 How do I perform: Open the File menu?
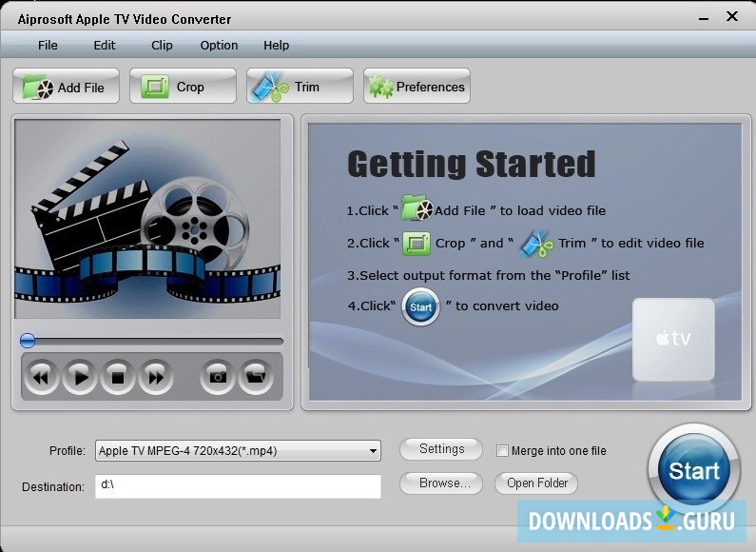48,46
